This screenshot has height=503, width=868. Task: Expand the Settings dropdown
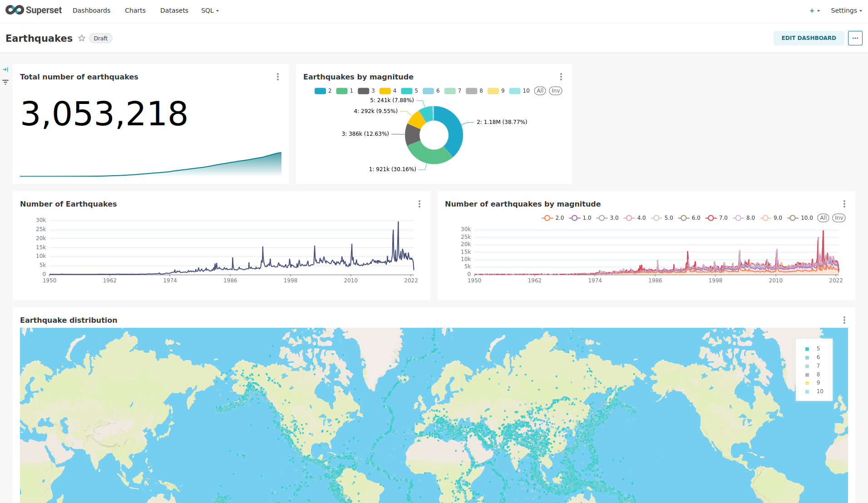click(846, 10)
